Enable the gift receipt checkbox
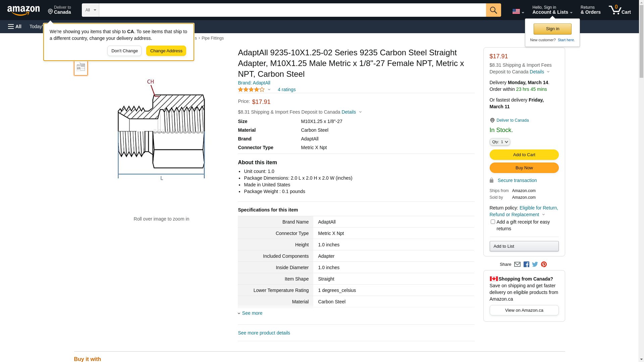This screenshot has width=644, height=362. pyautogui.click(x=493, y=222)
